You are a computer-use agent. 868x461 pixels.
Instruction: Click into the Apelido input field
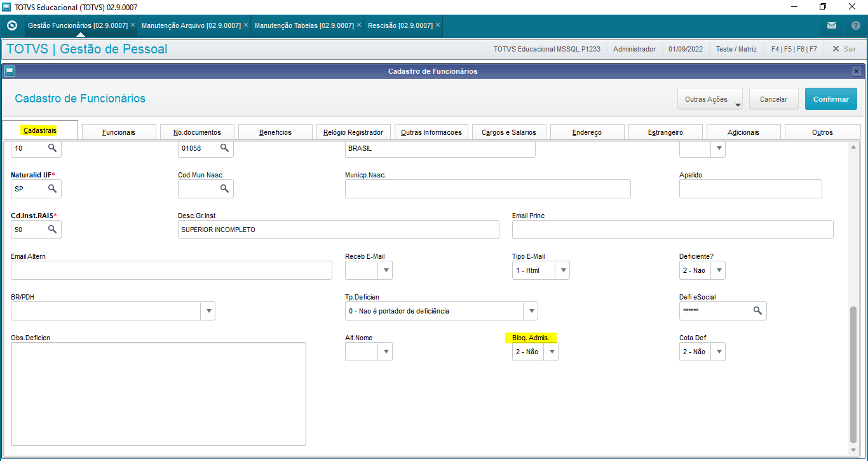[750, 189]
